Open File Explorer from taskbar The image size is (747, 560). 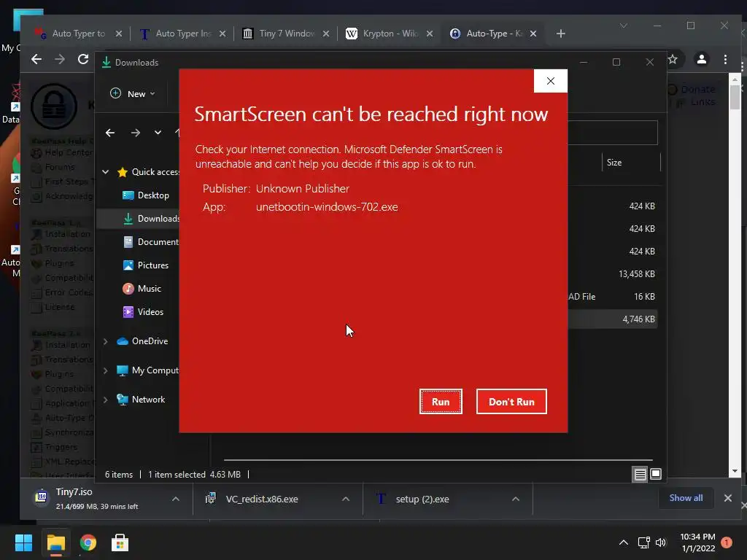coord(55,542)
